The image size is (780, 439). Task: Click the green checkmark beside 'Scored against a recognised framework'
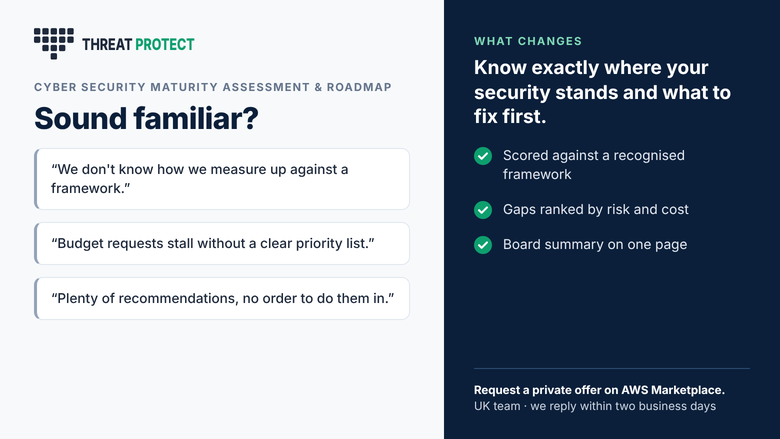pyautogui.click(x=483, y=156)
